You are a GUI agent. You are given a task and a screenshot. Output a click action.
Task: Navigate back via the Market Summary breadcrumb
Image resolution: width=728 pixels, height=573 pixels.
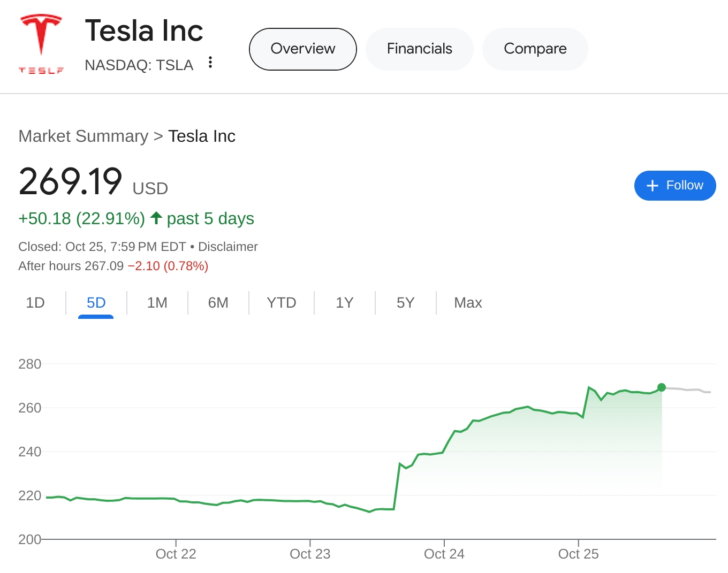pyautogui.click(x=83, y=136)
